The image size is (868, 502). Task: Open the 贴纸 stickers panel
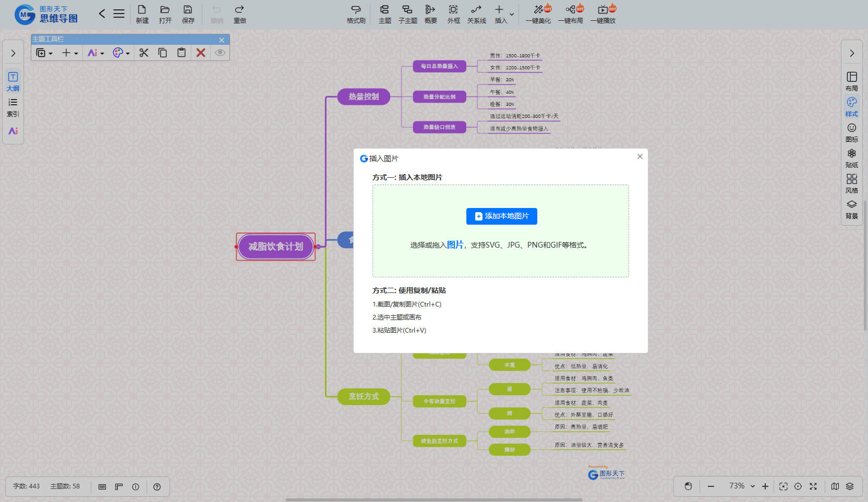point(851,158)
